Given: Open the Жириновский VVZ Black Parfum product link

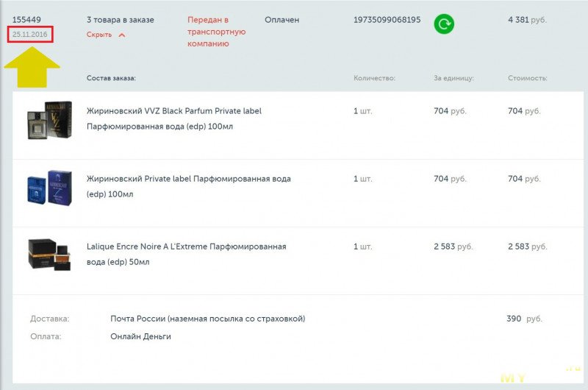Looking at the screenshot, I should (174, 118).
